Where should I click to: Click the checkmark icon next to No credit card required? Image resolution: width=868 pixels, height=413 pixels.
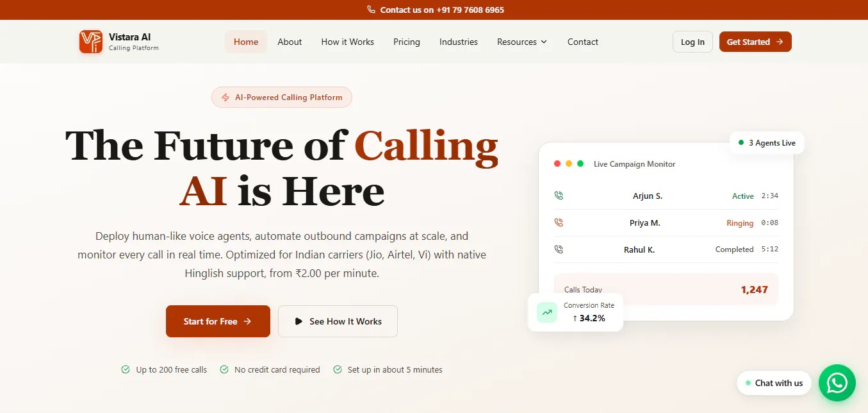pos(224,369)
